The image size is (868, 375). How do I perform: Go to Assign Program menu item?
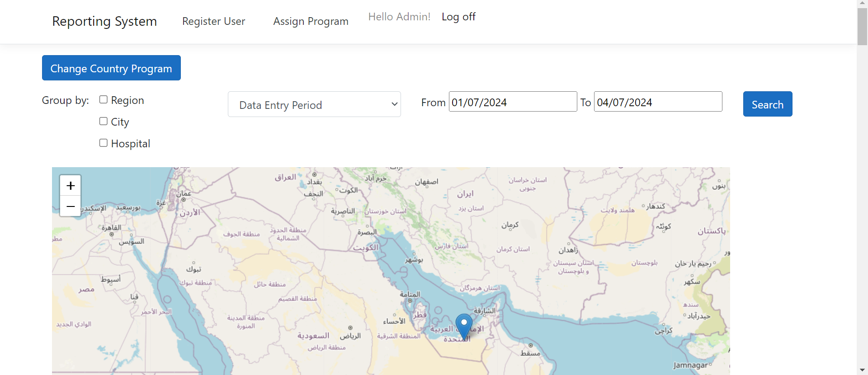coord(311,21)
